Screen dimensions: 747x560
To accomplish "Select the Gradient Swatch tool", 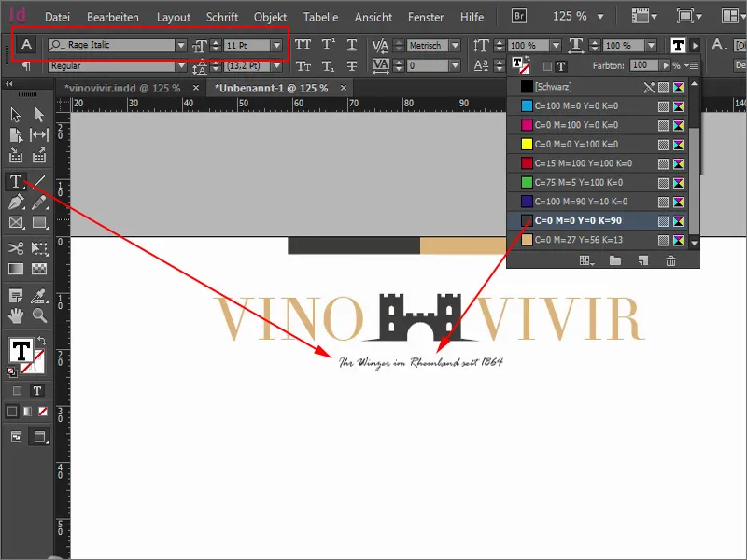I will (16, 269).
